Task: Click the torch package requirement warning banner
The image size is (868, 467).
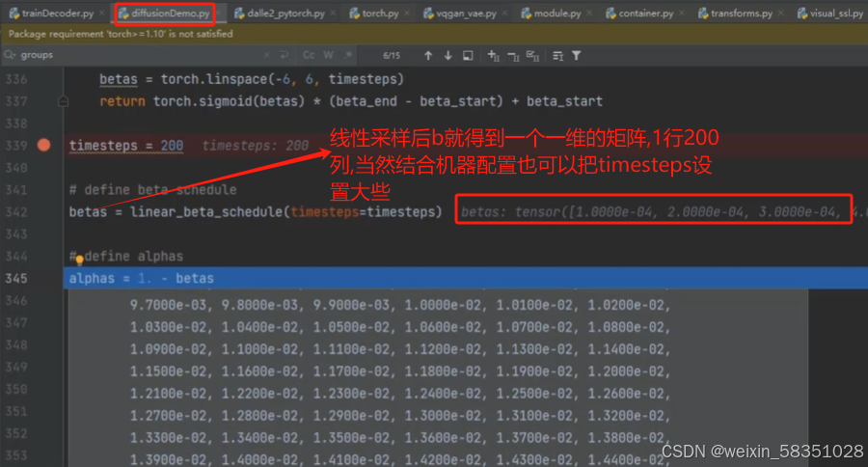Action: point(434,35)
